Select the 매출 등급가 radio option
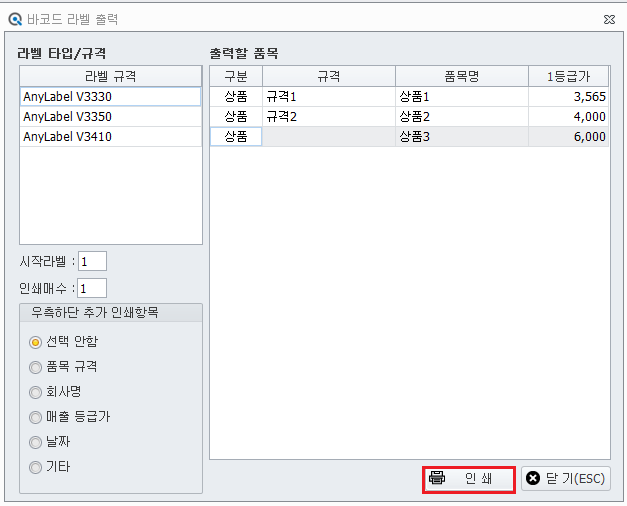 (x=36, y=417)
